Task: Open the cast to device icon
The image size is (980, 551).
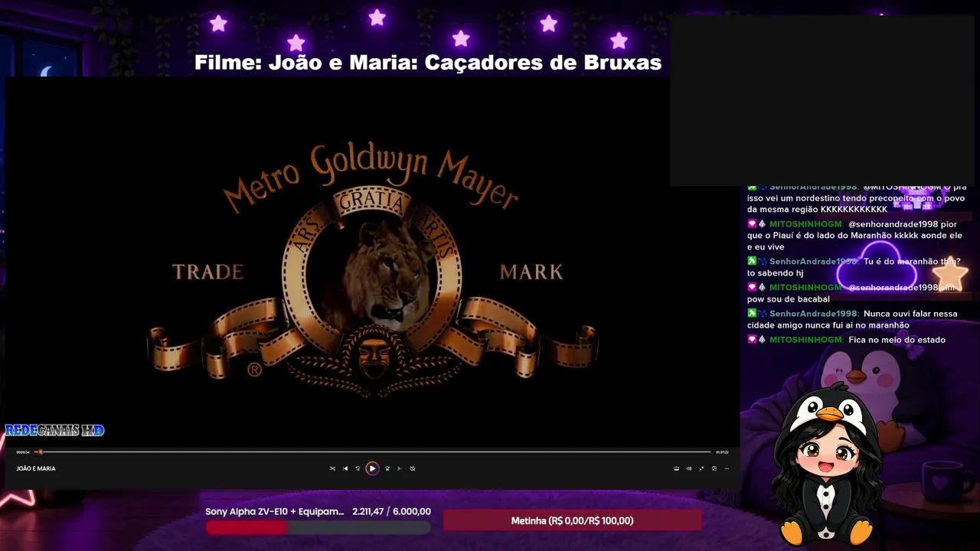Action: tap(676, 468)
